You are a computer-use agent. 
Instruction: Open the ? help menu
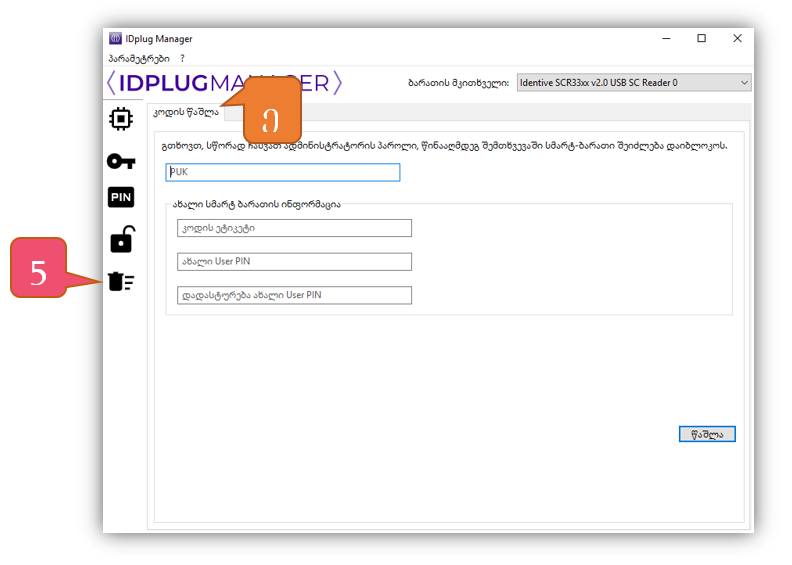[182, 59]
